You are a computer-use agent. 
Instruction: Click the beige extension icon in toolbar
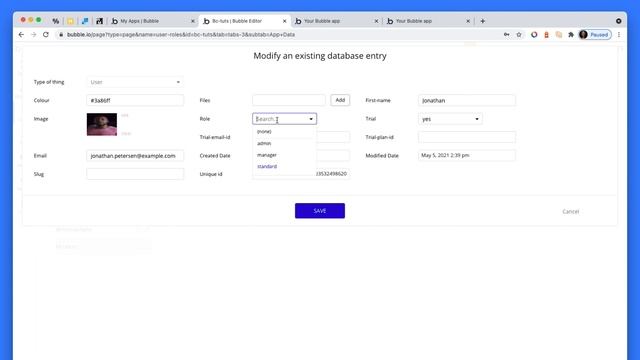pyautogui.click(x=558, y=35)
